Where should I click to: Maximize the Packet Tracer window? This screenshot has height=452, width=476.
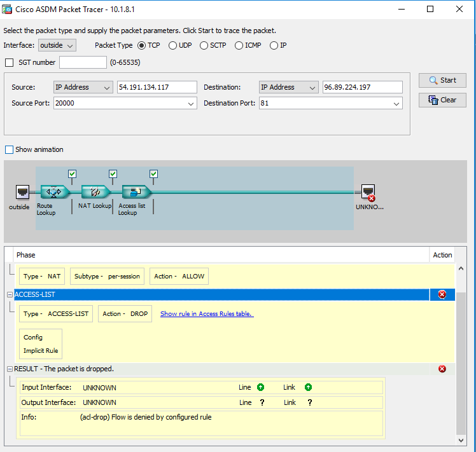pyautogui.click(x=430, y=9)
